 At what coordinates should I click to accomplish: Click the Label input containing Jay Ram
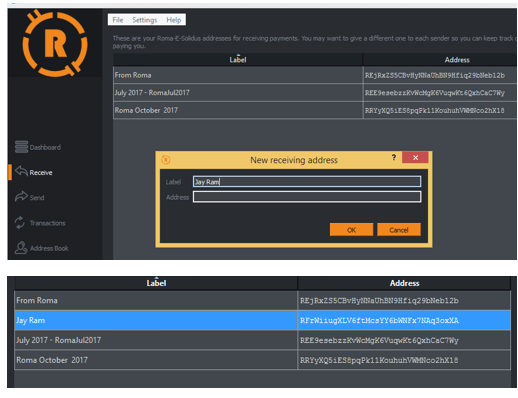coord(307,182)
